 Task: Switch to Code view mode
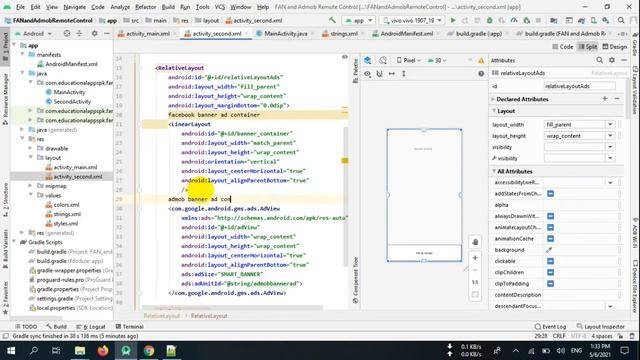[562, 47]
